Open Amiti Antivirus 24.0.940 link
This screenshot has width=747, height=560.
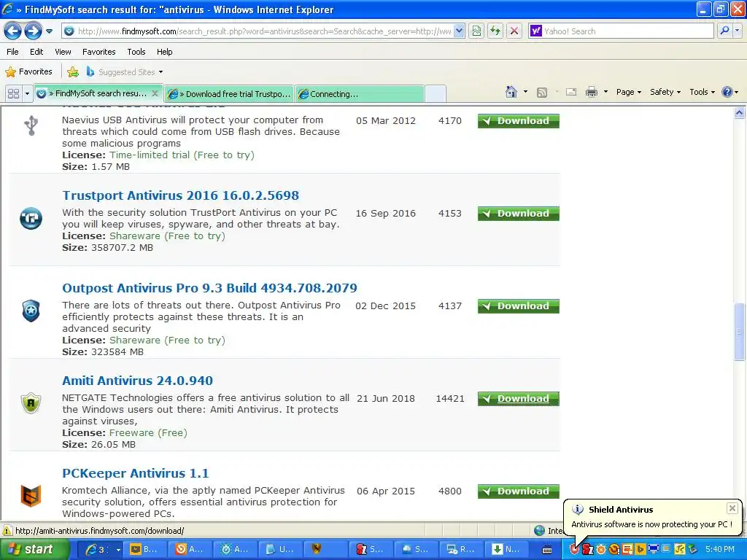(x=137, y=381)
